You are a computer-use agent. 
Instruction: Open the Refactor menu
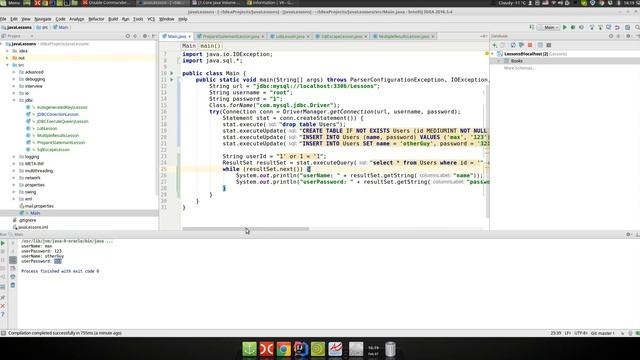pyautogui.click(x=96, y=19)
